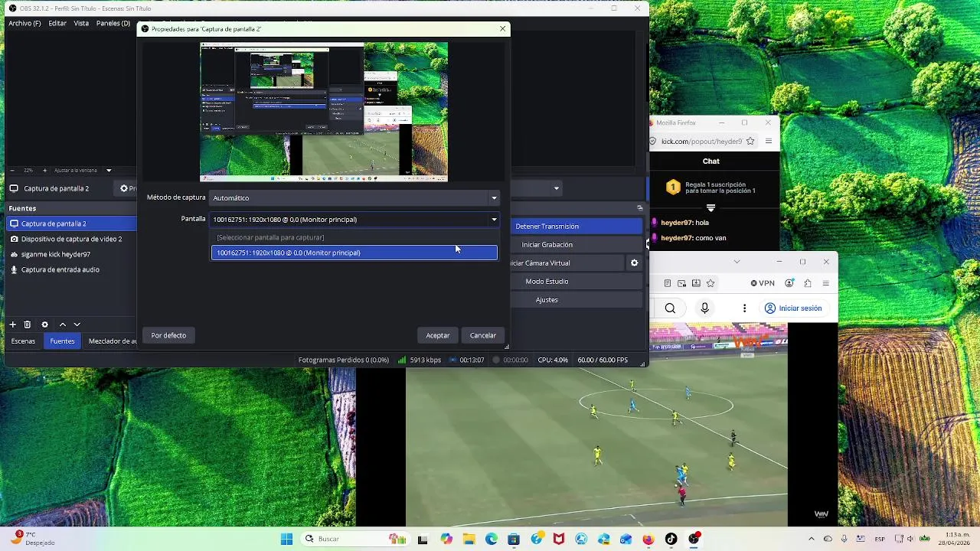Show hidden system tray icons chevron

[x=812, y=539]
